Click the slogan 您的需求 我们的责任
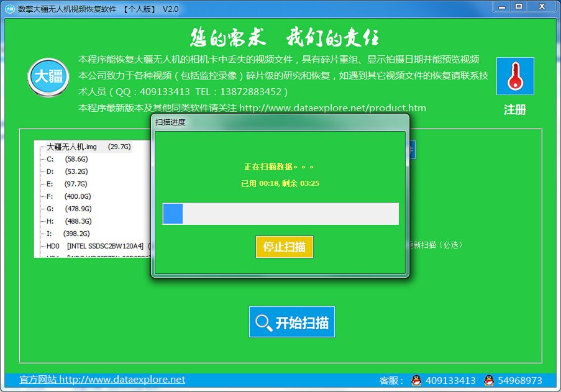This screenshot has width=561, height=392. click(285, 37)
